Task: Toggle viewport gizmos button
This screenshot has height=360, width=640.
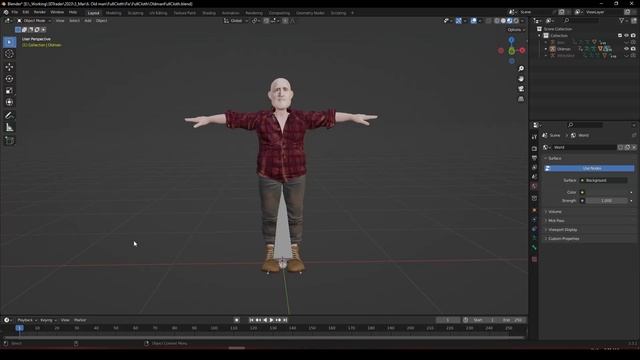Action: [459, 20]
